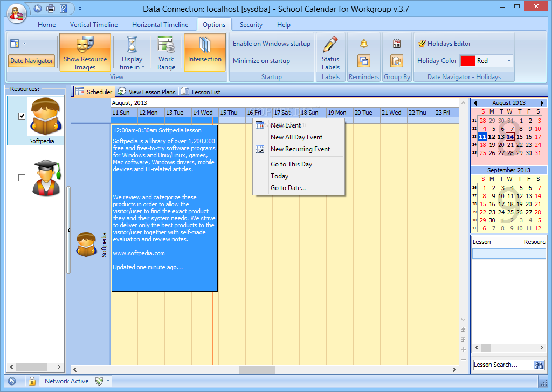Viewport: 552px width, 392px height.
Task: Toggle the Date Navigator button
Action: 32,61
